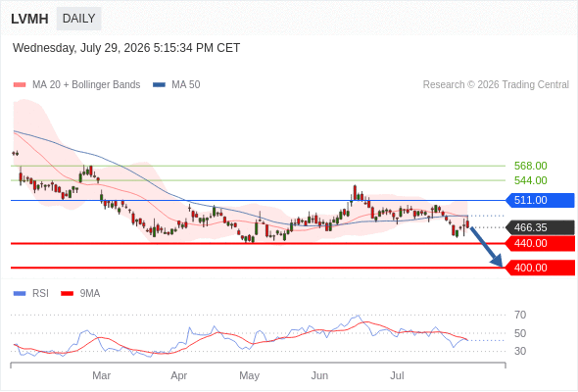Image resolution: width=578 pixels, height=392 pixels.
Task: Click the 440.00 support price tag
Action: (540, 243)
